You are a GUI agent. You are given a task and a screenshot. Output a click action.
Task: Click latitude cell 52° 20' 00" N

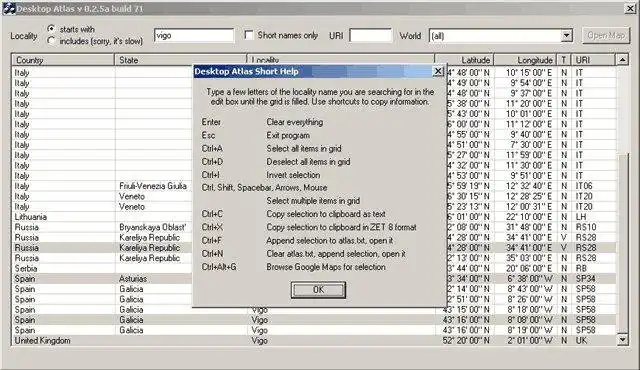tap(466, 340)
